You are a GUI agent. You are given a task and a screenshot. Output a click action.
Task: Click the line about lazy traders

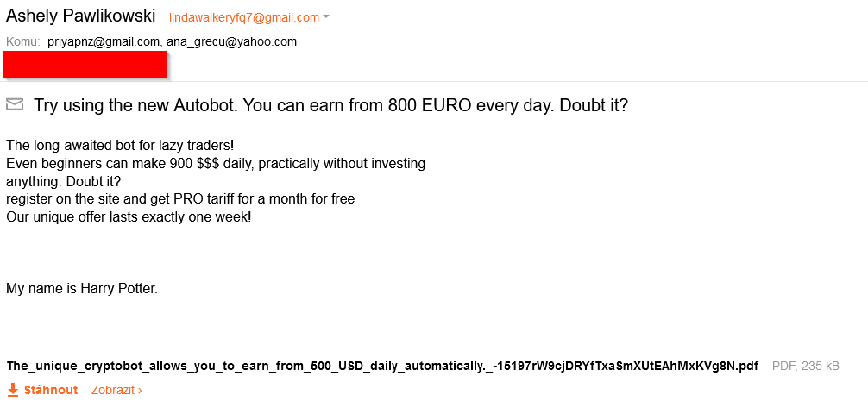(120, 145)
